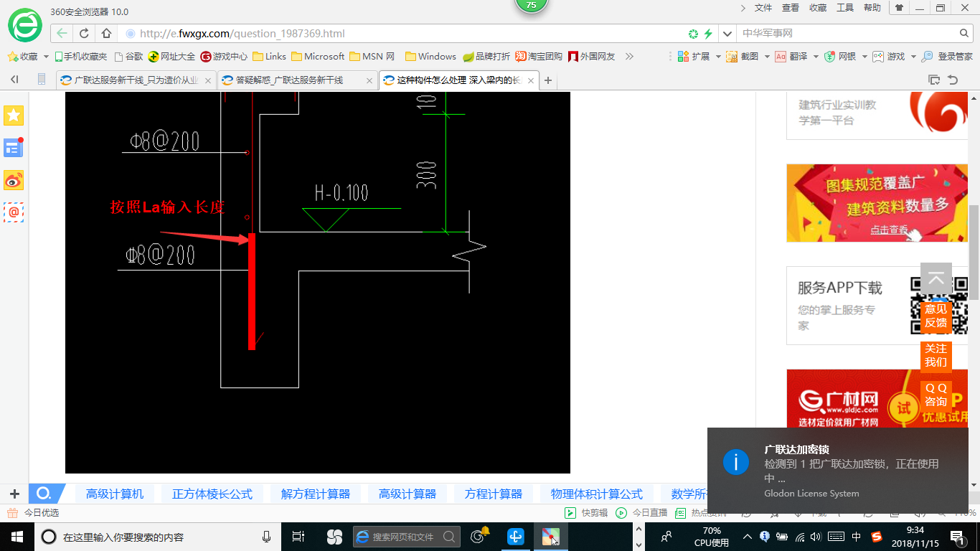The width and height of the screenshot is (980, 551).
Task: Expand the menu bar chevron before 文件
Action: tap(743, 8)
